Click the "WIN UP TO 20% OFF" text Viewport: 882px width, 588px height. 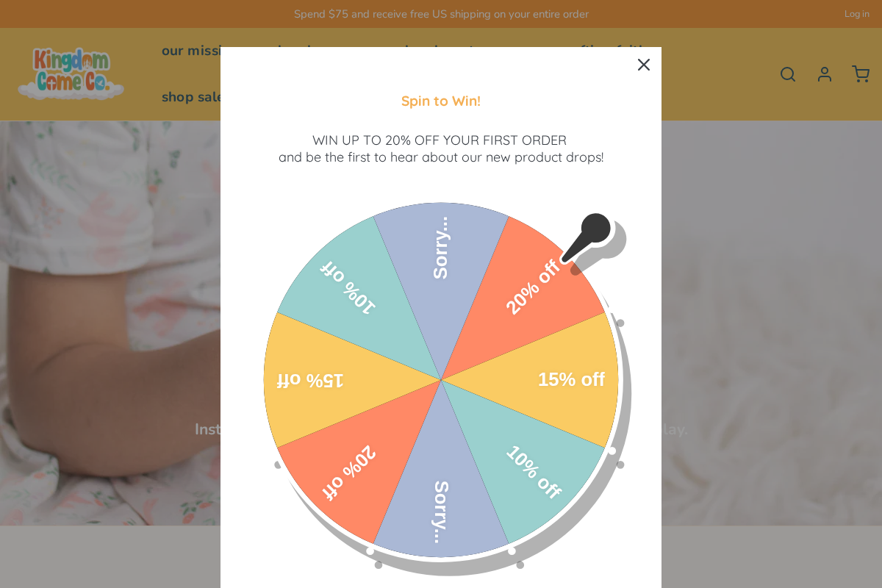tap(440, 140)
